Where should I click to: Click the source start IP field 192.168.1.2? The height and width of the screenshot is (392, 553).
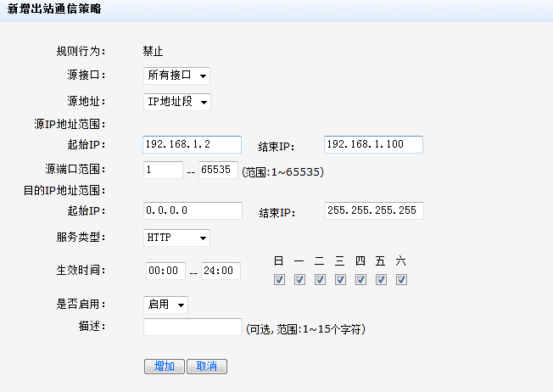pyautogui.click(x=193, y=144)
